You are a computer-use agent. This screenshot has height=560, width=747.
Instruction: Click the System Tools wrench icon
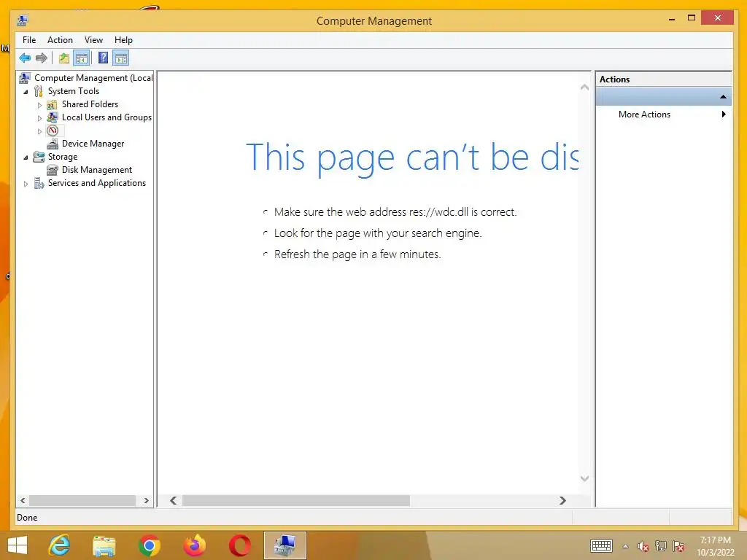point(38,91)
